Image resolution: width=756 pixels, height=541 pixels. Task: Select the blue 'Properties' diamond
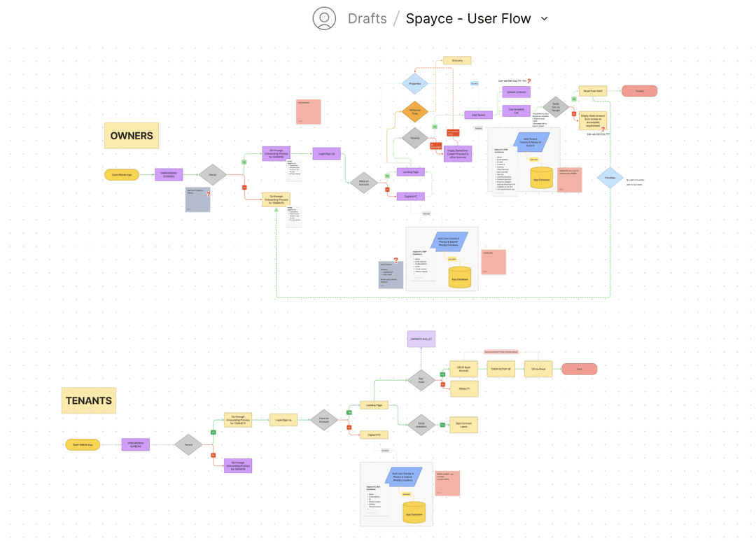click(414, 84)
